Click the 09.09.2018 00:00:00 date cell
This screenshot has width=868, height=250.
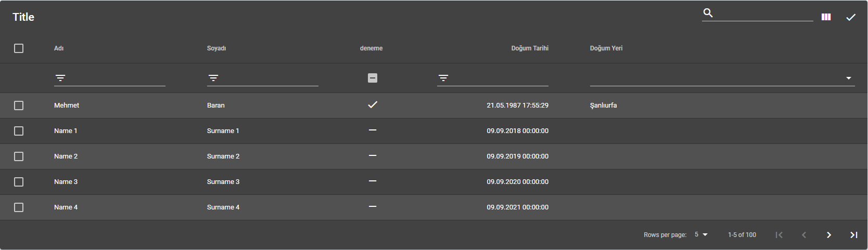pyautogui.click(x=518, y=131)
